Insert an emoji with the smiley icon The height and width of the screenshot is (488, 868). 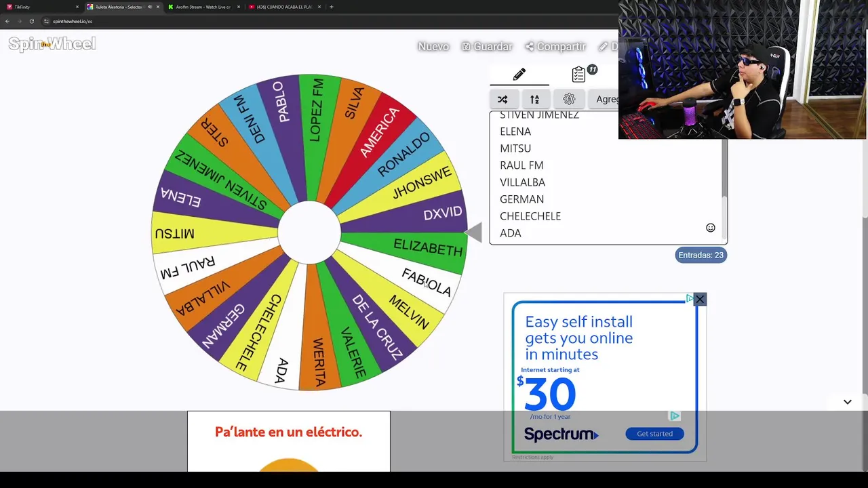click(x=711, y=228)
